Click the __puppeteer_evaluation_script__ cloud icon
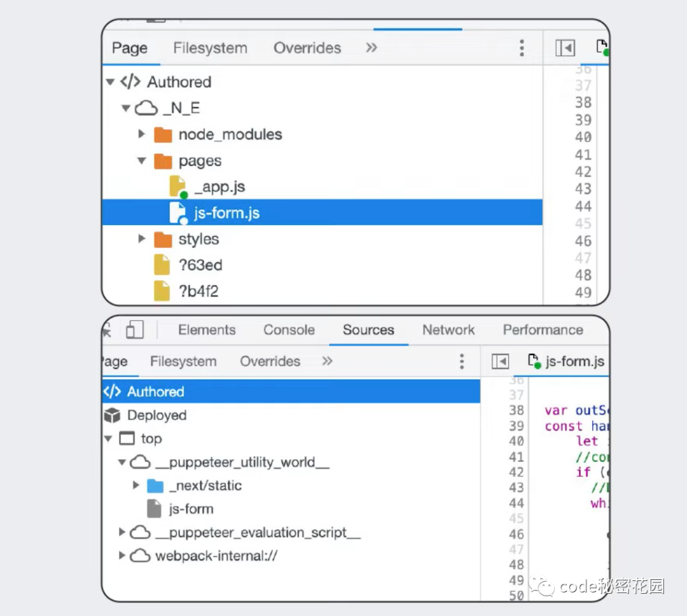Viewport: 687px width, 616px height. pyautogui.click(x=140, y=532)
